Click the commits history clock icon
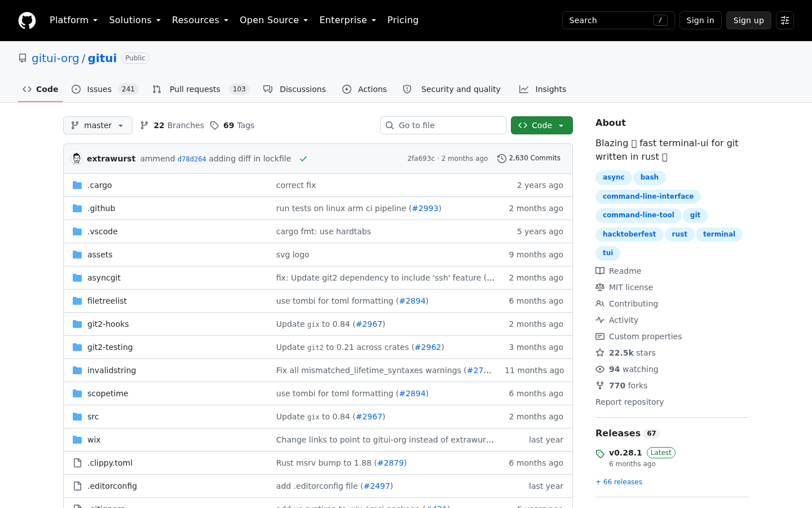 (501, 159)
